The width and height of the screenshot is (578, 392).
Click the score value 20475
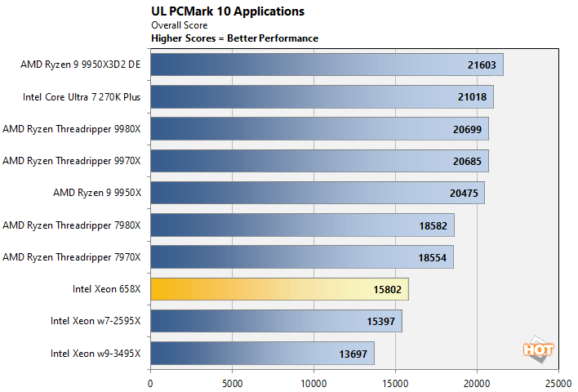(x=464, y=194)
